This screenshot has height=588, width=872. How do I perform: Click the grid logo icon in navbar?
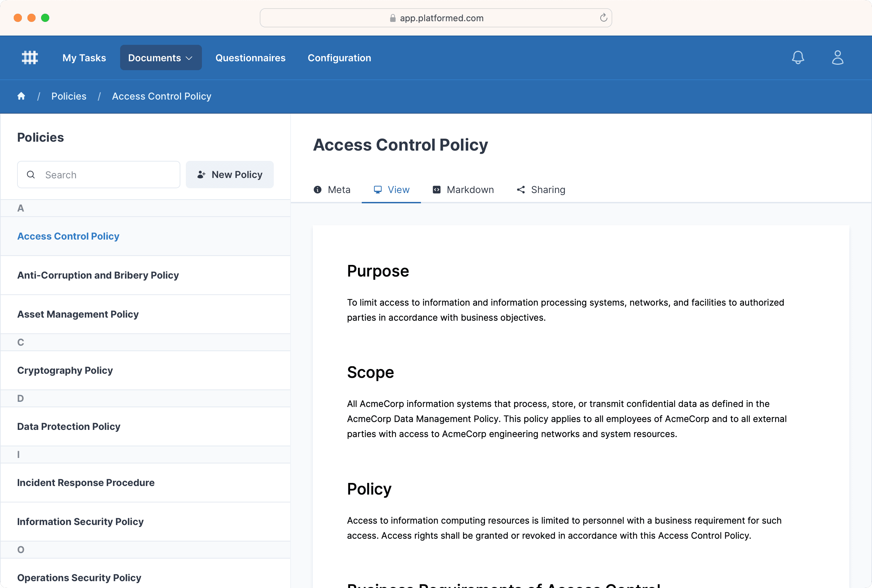click(30, 57)
